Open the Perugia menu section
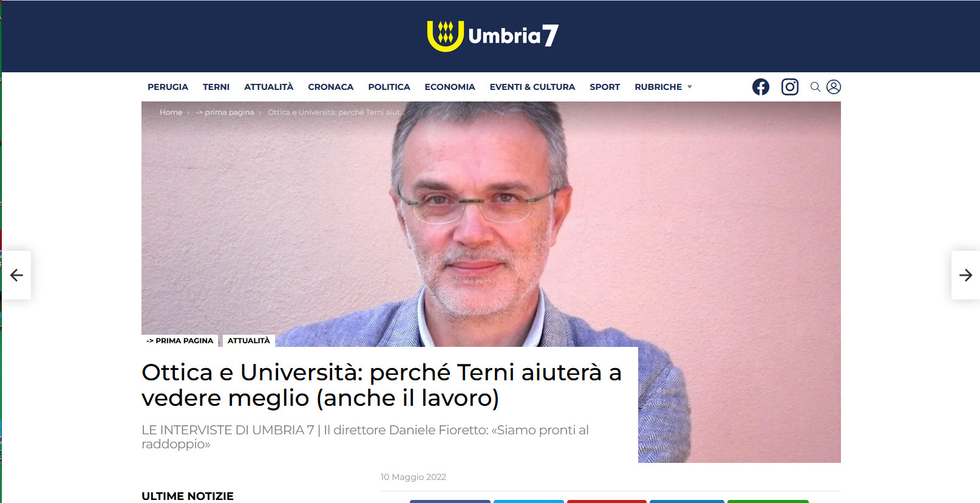The height and width of the screenshot is (503, 980). pyautogui.click(x=168, y=87)
